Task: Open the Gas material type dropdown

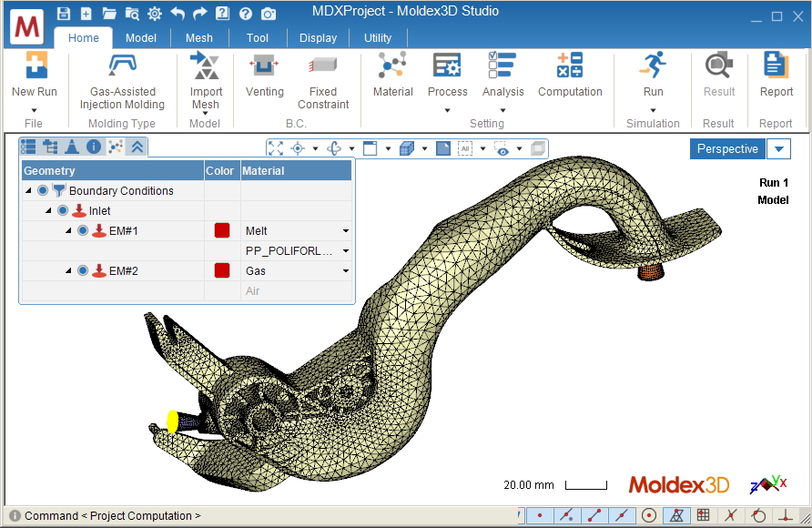Action: (345, 270)
